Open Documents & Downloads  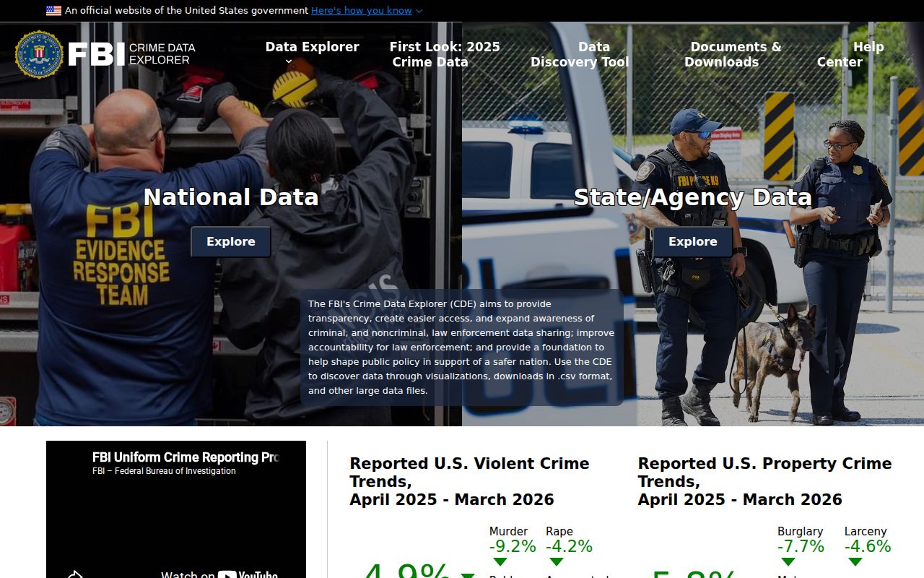(733, 54)
